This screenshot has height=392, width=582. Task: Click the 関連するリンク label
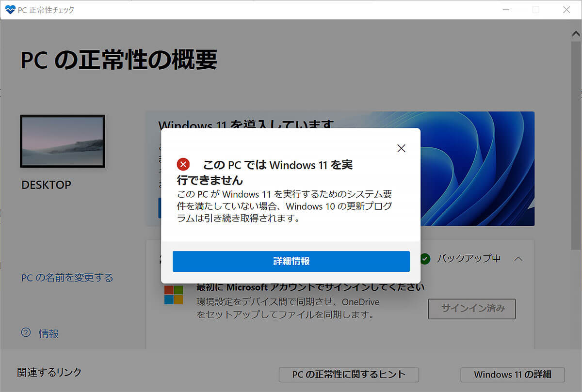pyautogui.click(x=49, y=372)
